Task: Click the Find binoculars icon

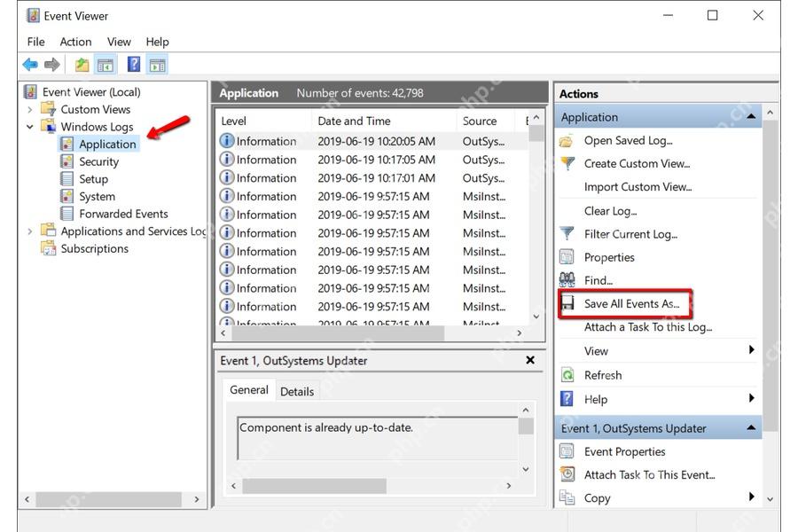Action: coord(567,279)
